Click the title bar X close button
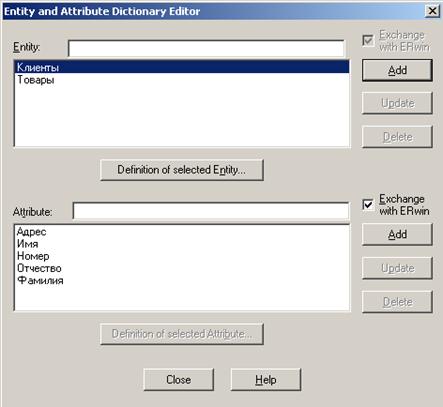 432,11
